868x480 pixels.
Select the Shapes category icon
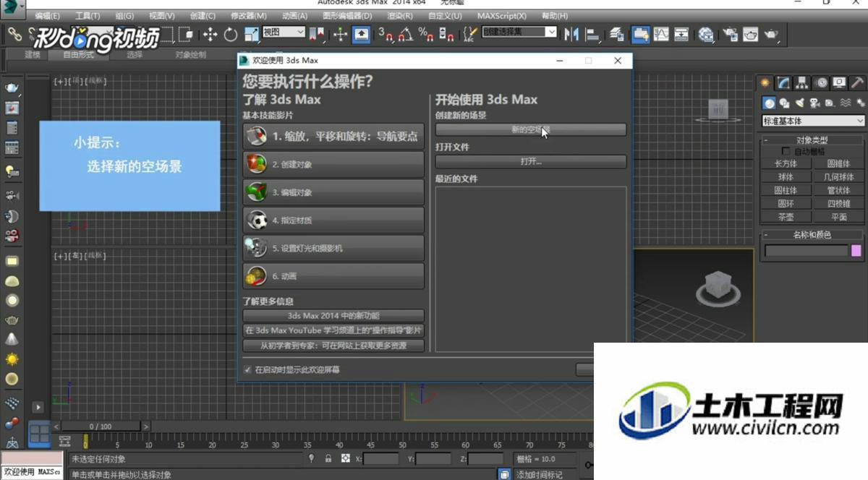785,103
